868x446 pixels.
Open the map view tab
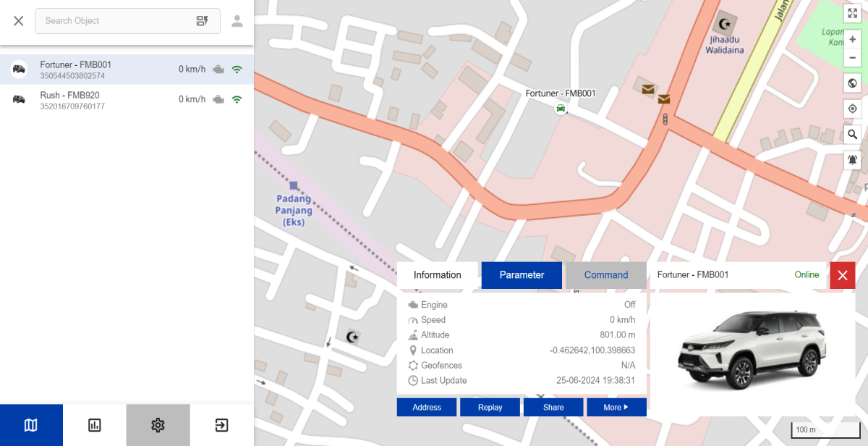tap(31, 425)
